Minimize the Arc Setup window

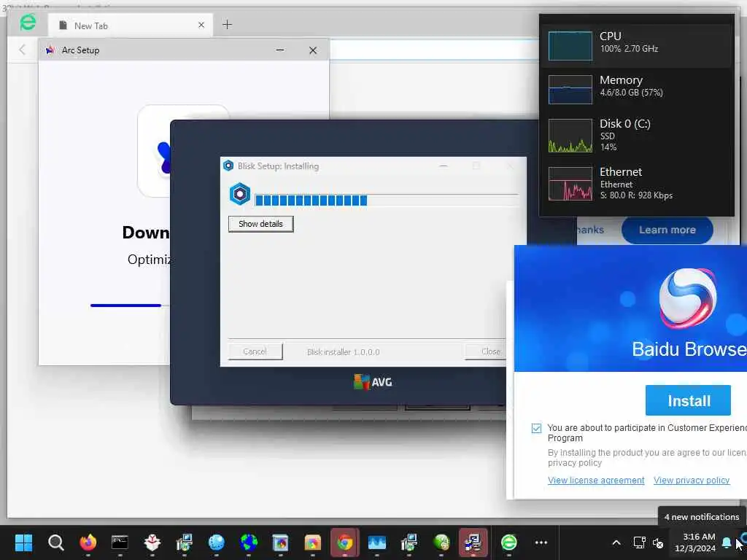280,50
